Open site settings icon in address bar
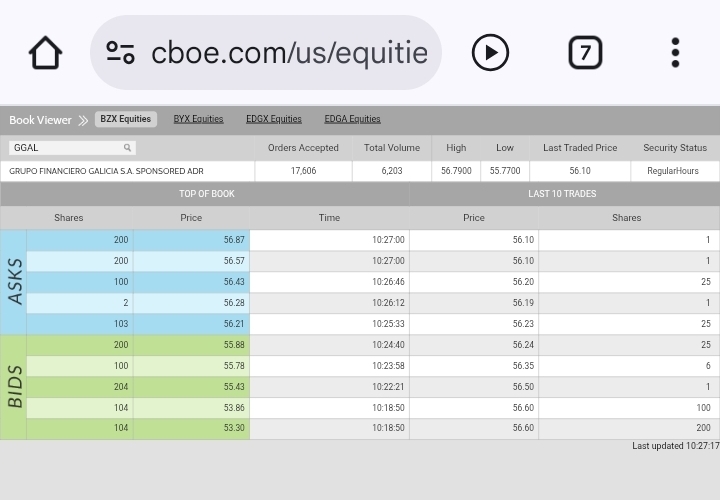The width and height of the screenshot is (720, 500). pyautogui.click(x=120, y=52)
